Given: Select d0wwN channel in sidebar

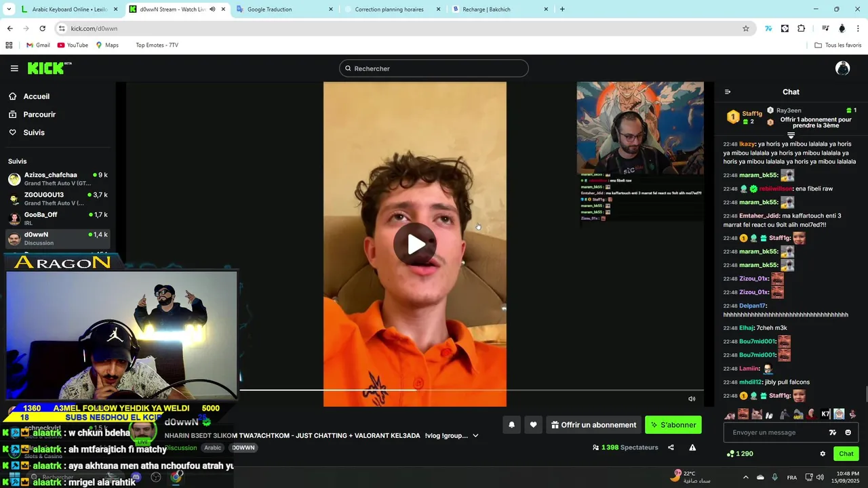Looking at the screenshot, I should pos(58,238).
